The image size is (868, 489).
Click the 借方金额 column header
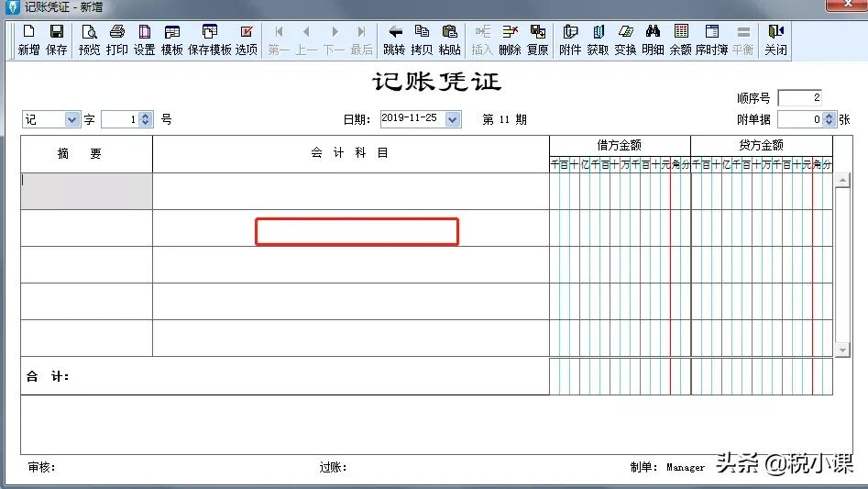pos(620,146)
